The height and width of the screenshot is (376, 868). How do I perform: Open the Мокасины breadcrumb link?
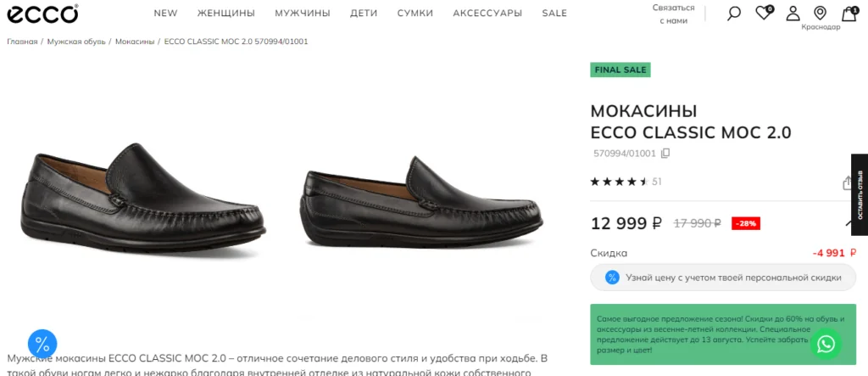(x=135, y=41)
